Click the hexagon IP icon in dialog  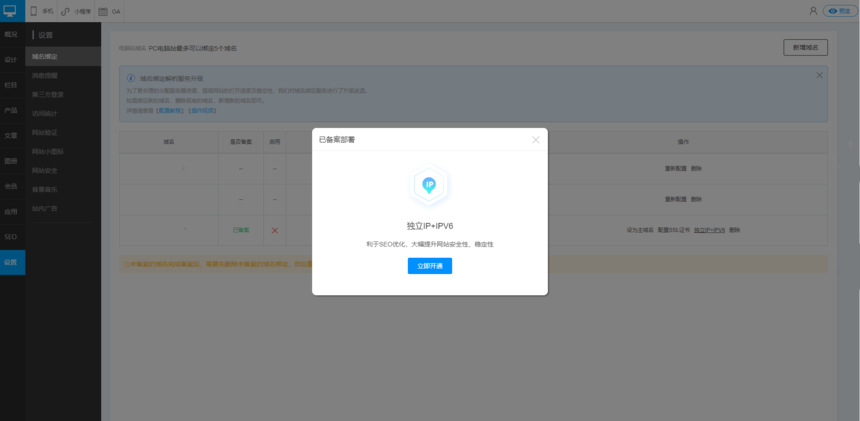(429, 186)
